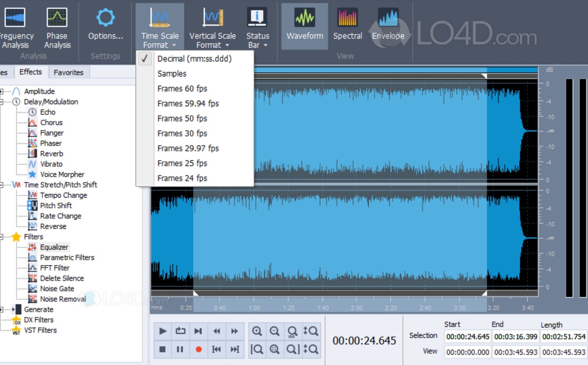Screen dimensions: 588x365
Task: Select the Pitch Shift effect
Action: (56, 205)
